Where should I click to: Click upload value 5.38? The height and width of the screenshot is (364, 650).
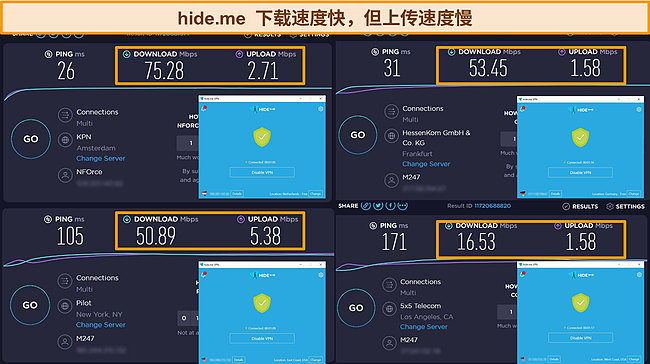pos(265,236)
